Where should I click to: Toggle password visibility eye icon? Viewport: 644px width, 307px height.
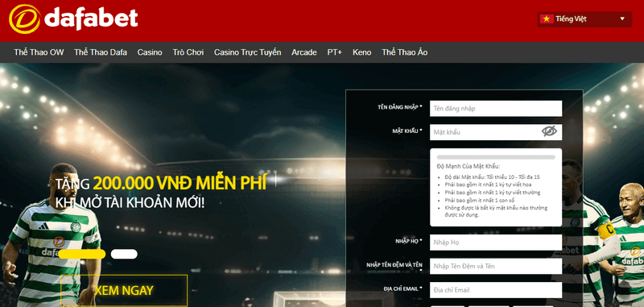549,131
